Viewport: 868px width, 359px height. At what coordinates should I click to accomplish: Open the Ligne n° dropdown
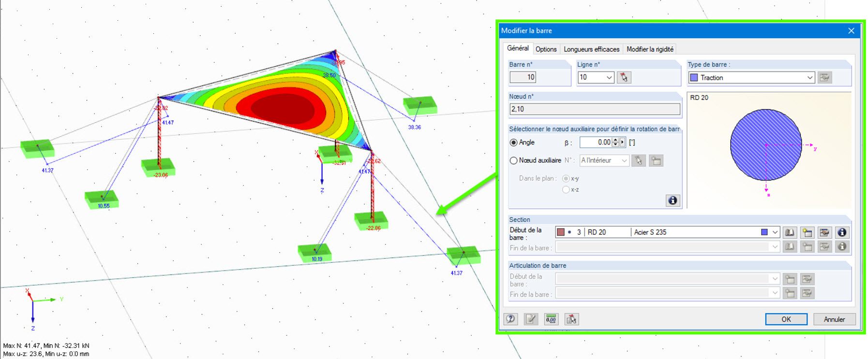pyautogui.click(x=609, y=77)
